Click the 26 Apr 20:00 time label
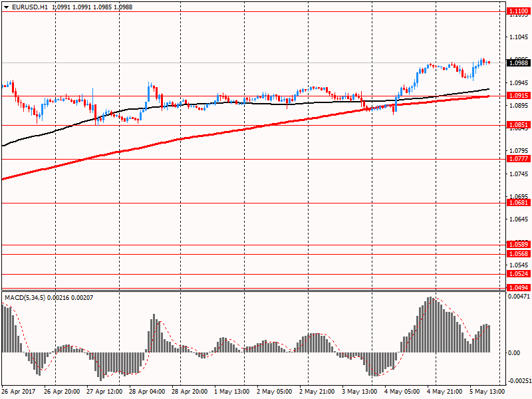Screen dimensions: 532x399 pos(62,392)
